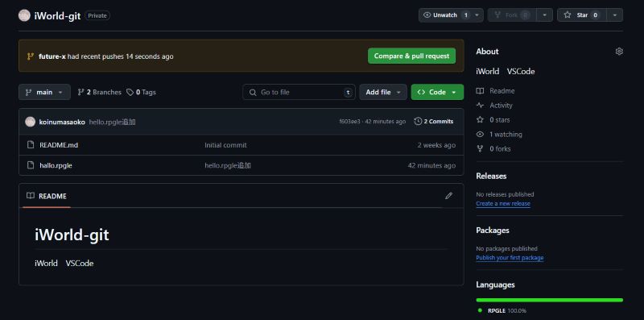Image resolution: width=644 pixels, height=320 pixels.
Task: Click Publish your first package link
Action: point(510,257)
